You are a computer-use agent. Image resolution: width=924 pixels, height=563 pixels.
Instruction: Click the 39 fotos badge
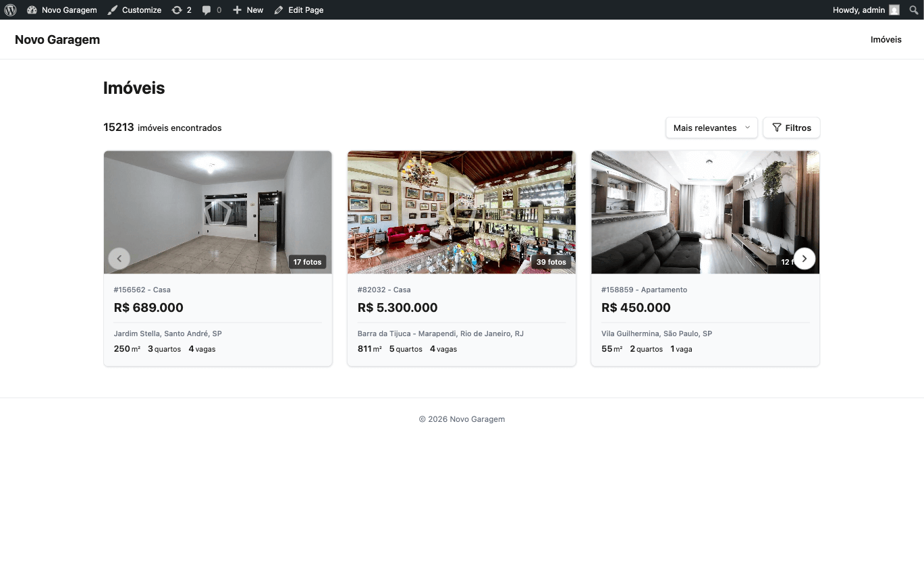[551, 262]
